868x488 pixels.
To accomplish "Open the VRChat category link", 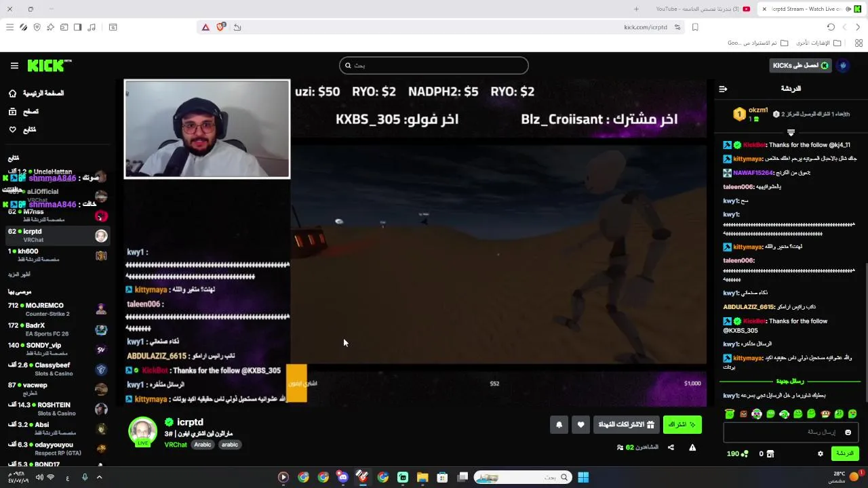I will click(176, 445).
